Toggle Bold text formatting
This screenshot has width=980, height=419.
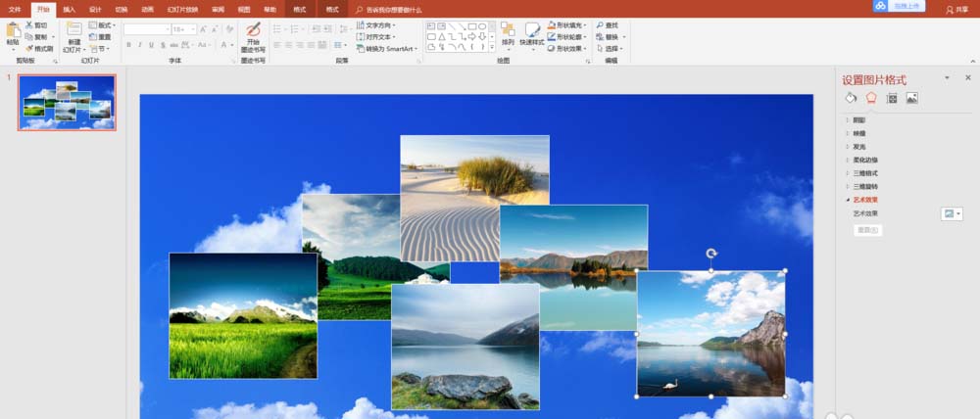pos(128,45)
